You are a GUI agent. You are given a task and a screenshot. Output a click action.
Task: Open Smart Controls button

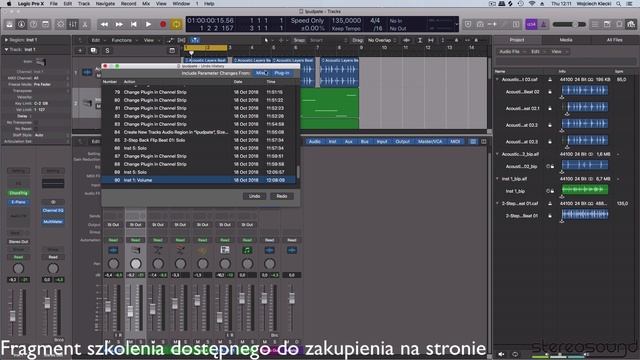tap(60, 24)
